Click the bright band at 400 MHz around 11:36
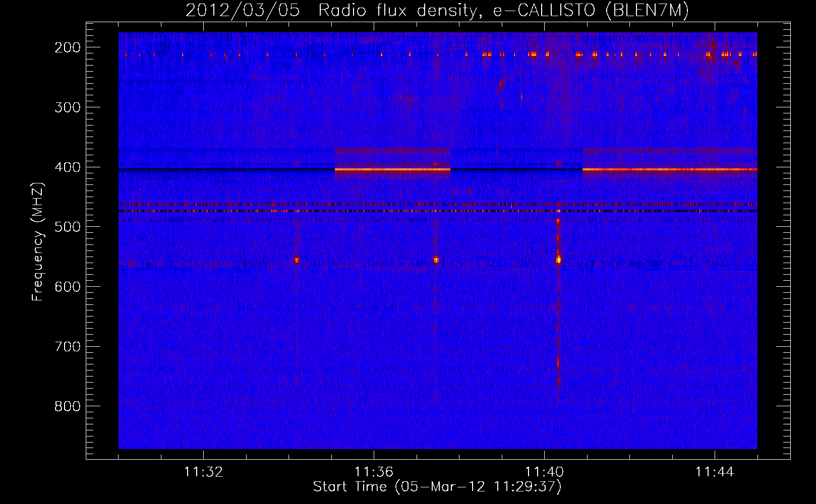The height and width of the screenshot is (504, 816). point(392,170)
